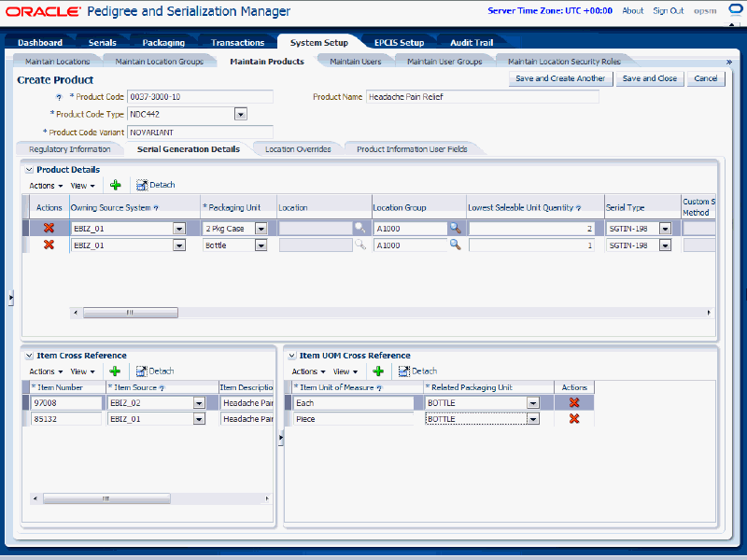Switch to the Transactions tab
This screenshot has width=747, height=560.
(x=238, y=42)
